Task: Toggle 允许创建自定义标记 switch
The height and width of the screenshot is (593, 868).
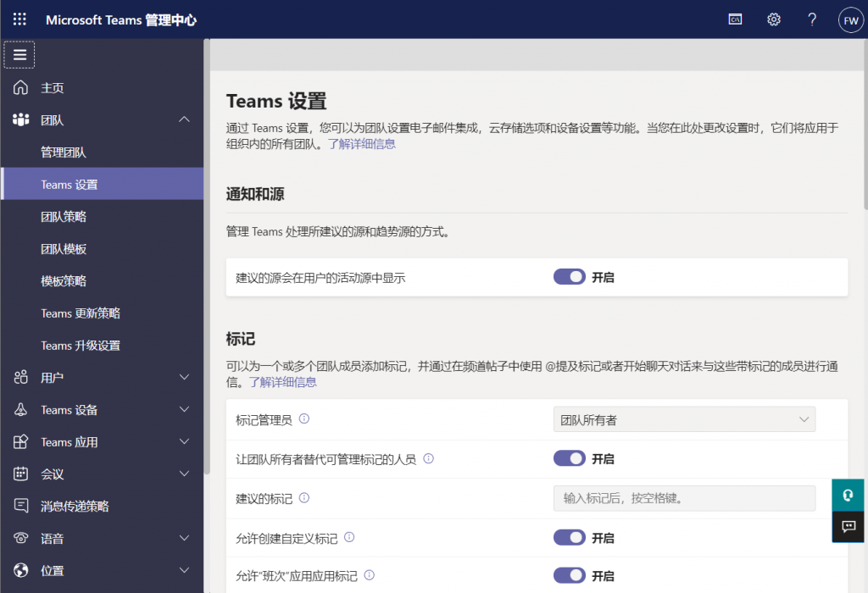Action: (569, 537)
